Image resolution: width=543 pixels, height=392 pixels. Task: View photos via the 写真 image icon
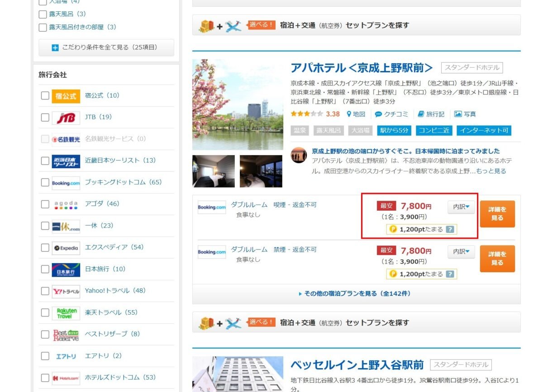click(458, 114)
